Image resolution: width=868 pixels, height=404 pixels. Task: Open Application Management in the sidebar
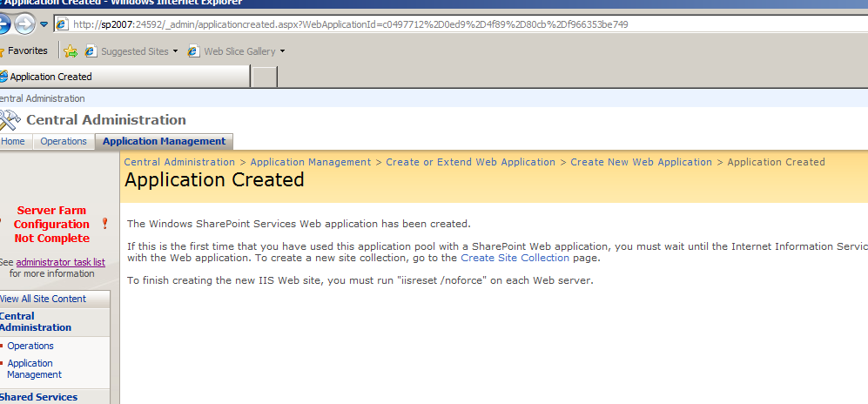pyautogui.click(x=34, y=368)
